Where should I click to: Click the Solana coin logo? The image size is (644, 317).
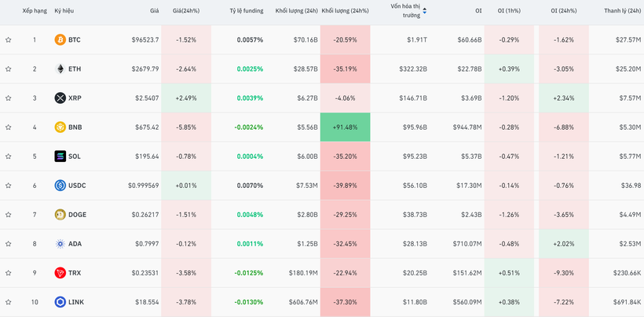tap(60, 157)
